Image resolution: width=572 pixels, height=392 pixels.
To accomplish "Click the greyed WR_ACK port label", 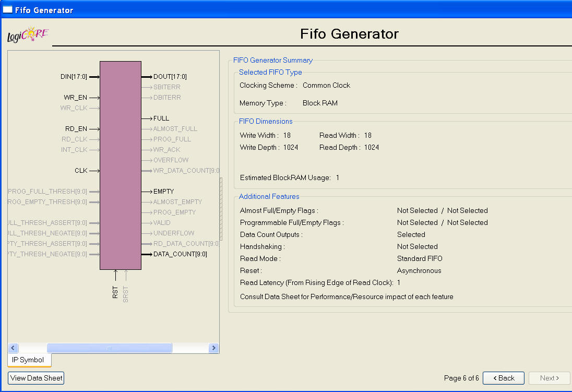I will 166,150.
